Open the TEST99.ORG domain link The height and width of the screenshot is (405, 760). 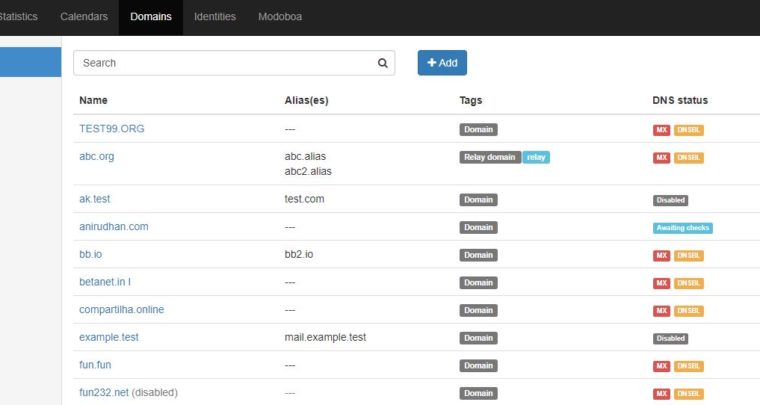[112, 129]
